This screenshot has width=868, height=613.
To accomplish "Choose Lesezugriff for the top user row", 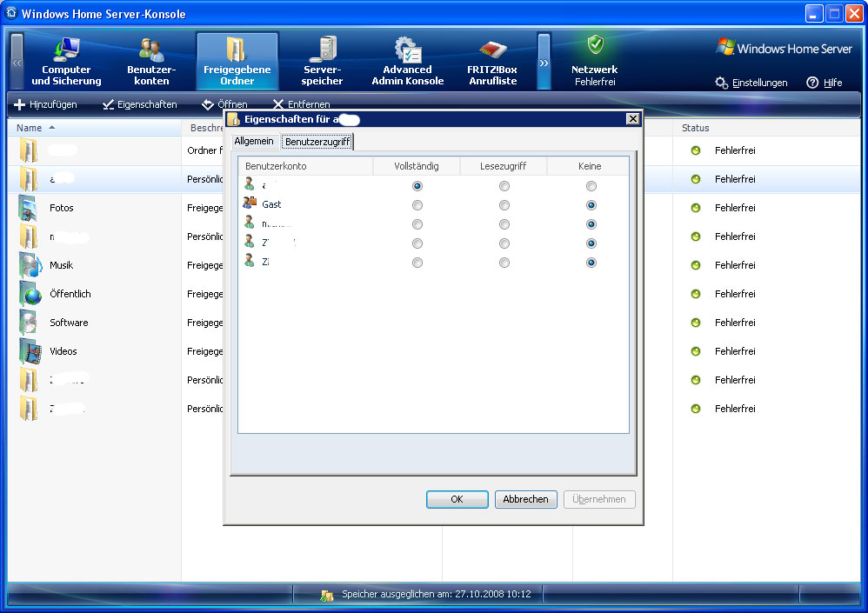I will click(x=504, y=186).
